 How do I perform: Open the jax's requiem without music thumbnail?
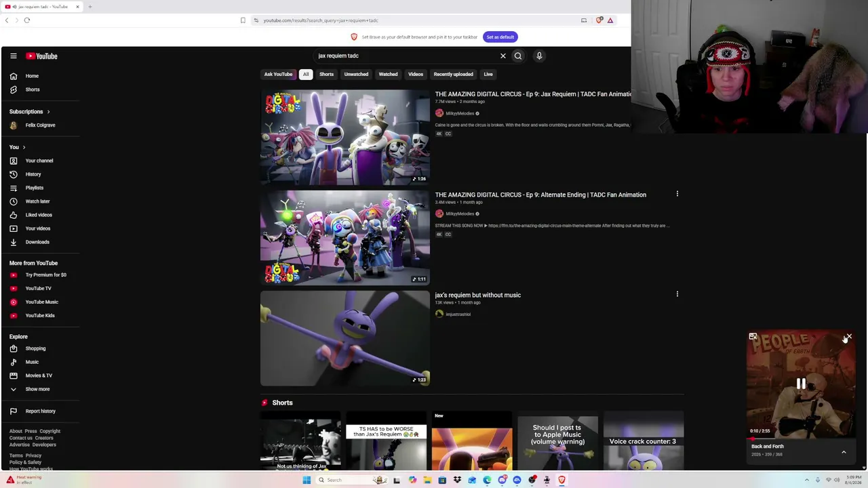pos(345,338)
